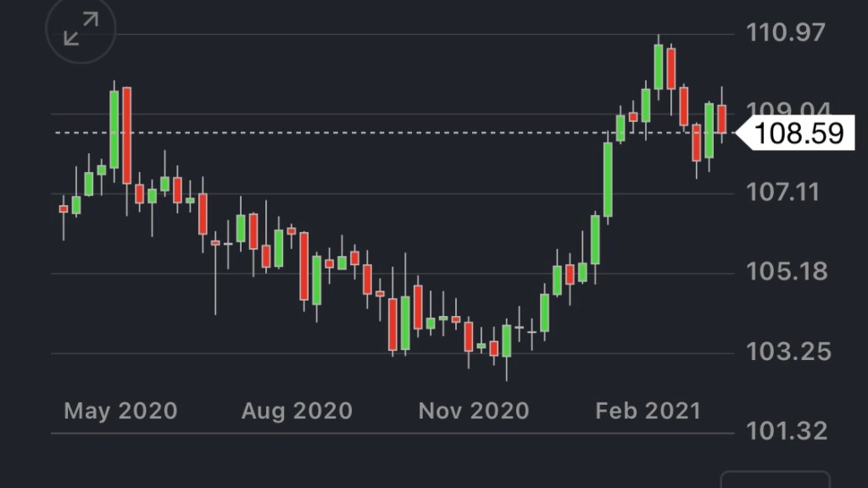Click the 101.32 price axis label
868x488 pixels.
coord(785,431)
